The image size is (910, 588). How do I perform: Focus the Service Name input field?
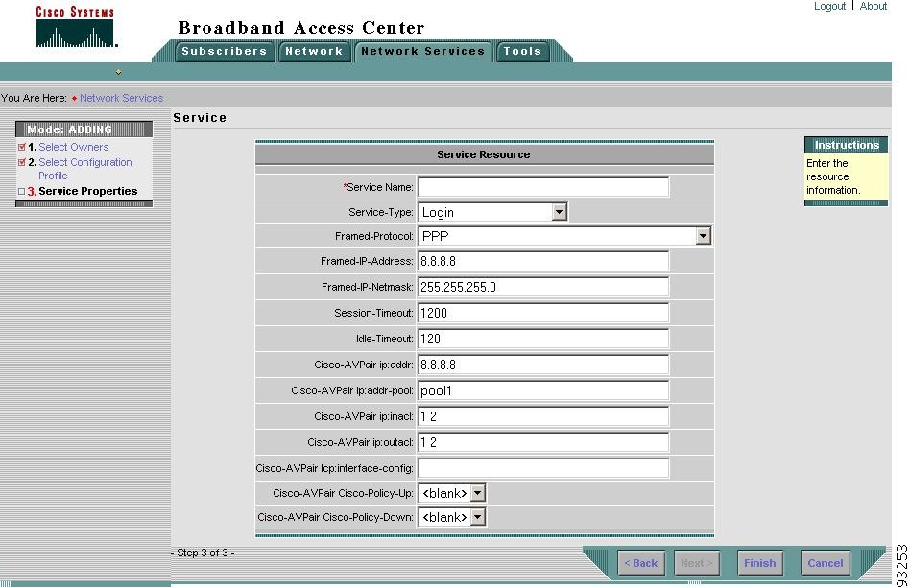543,187
